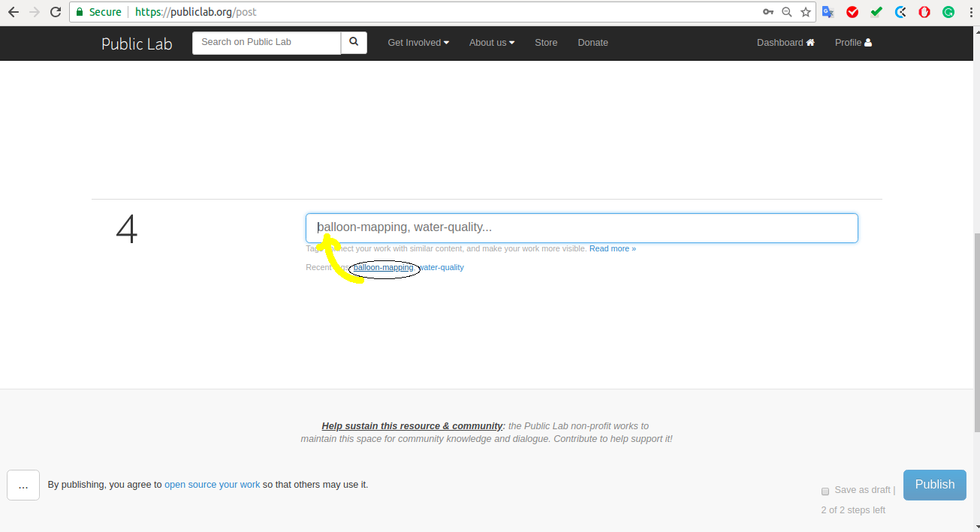The image size is (980, 532).
Task: Open Profile via the person icon
Action: (x=867, y=43)
